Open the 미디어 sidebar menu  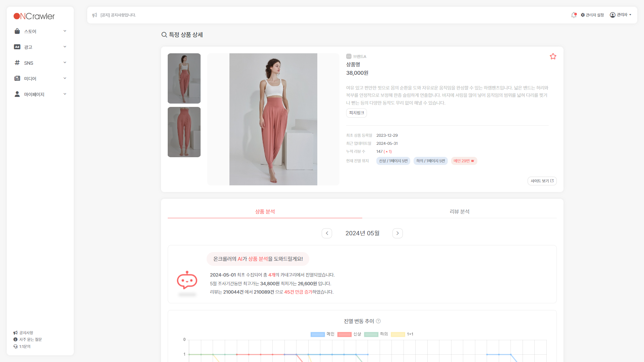40,78
